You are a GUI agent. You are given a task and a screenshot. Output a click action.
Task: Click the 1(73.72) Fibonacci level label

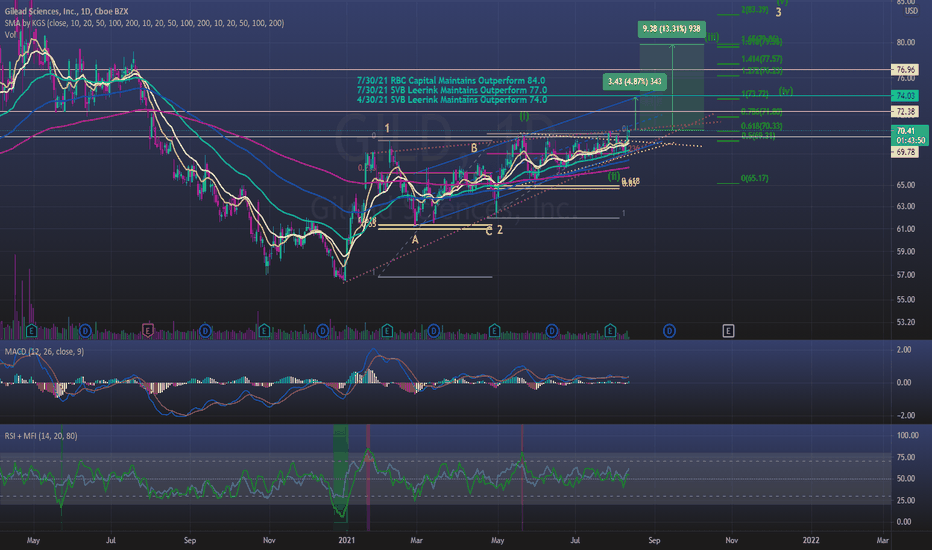point(754,94)
